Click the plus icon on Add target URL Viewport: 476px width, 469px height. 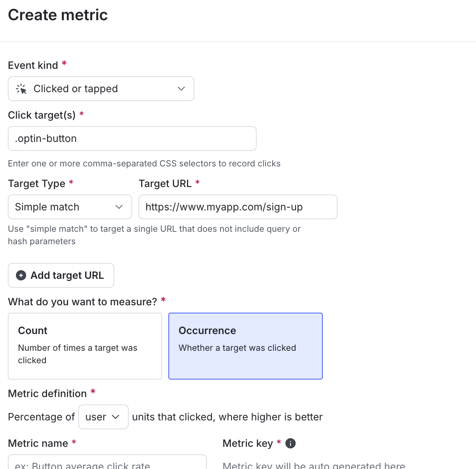[21, 275]
